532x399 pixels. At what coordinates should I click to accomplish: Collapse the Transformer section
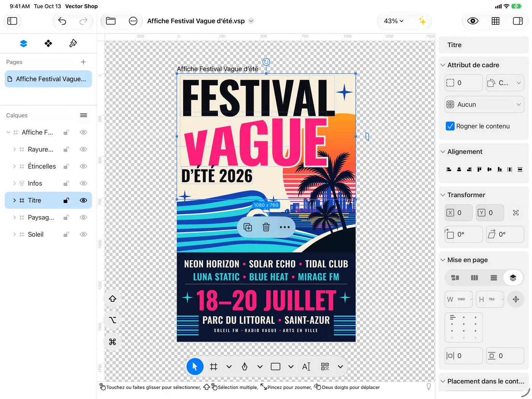pos(443,195)
